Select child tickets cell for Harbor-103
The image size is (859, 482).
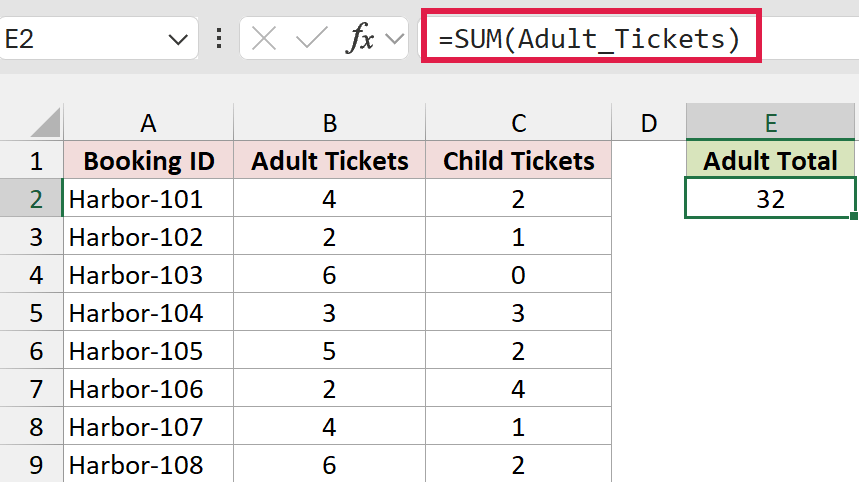click(x=518, y=274)
